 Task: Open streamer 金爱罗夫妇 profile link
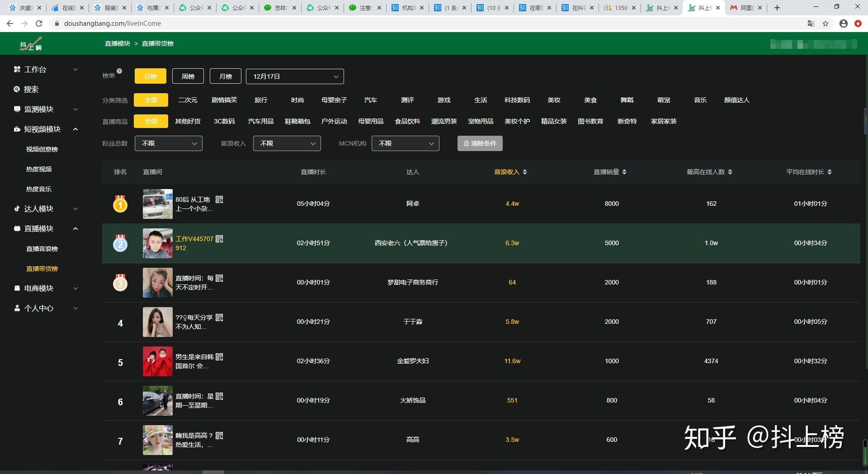[x=413, y=361]
